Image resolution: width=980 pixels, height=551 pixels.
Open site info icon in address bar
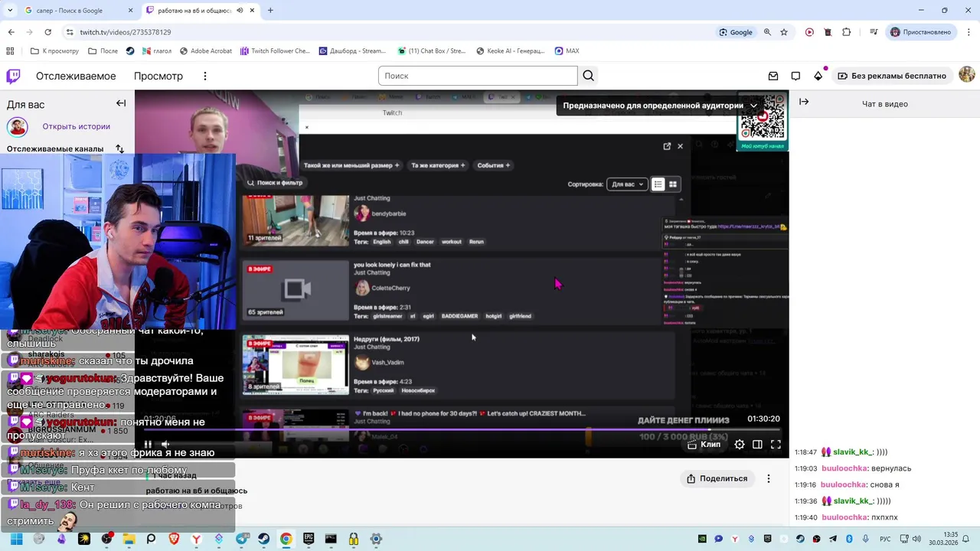[x=69, y=32]
